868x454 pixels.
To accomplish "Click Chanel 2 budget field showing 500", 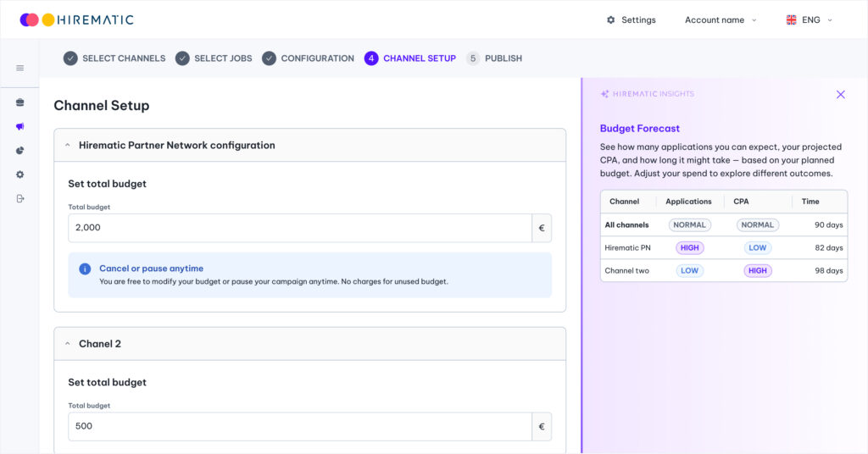I will [x=300, y=426].
